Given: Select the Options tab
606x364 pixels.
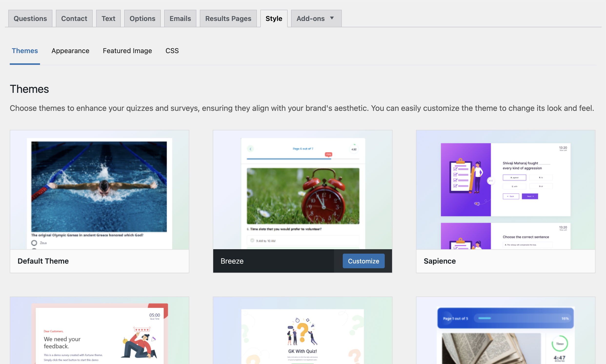Looking at the screenshot, I should [x=142, y=19].
